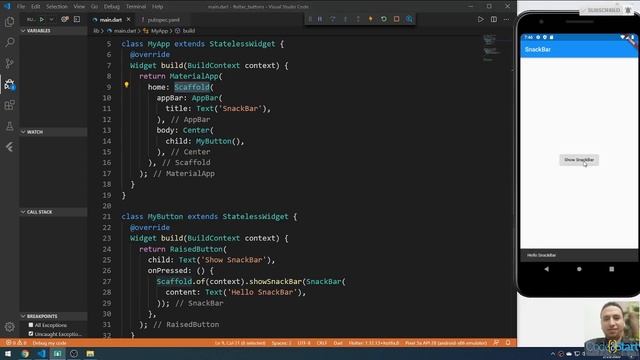Open the Search view in activity bar
The width and height of the screenshot is (640, 360).
9,42
